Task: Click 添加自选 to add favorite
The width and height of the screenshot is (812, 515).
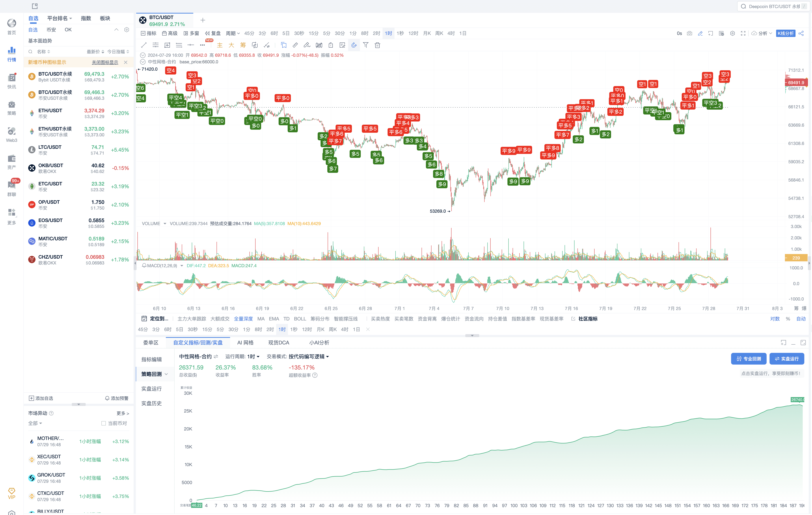Action: [x=41, y=399]
